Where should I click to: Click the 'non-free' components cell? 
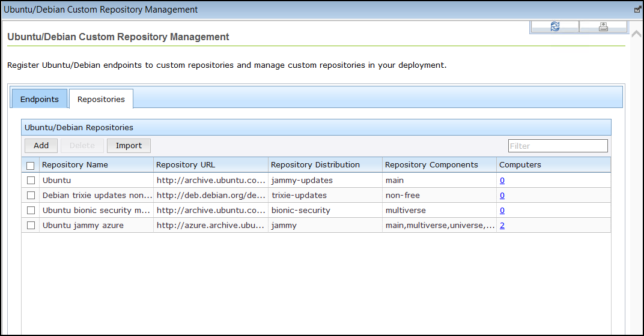(x=440, y=195)
